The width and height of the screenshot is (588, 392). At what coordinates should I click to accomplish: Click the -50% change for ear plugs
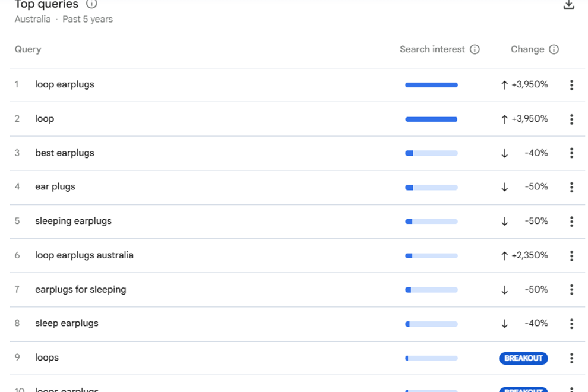pos(536,187)
